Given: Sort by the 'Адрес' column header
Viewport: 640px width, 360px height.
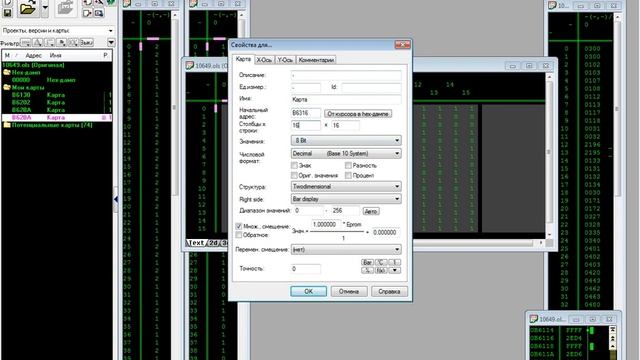Looking at the screenshot, I should [x=33, y=55].
